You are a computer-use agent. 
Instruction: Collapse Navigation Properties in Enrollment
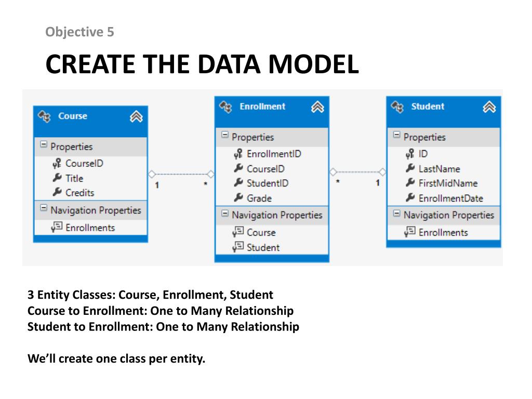(224, 213)
